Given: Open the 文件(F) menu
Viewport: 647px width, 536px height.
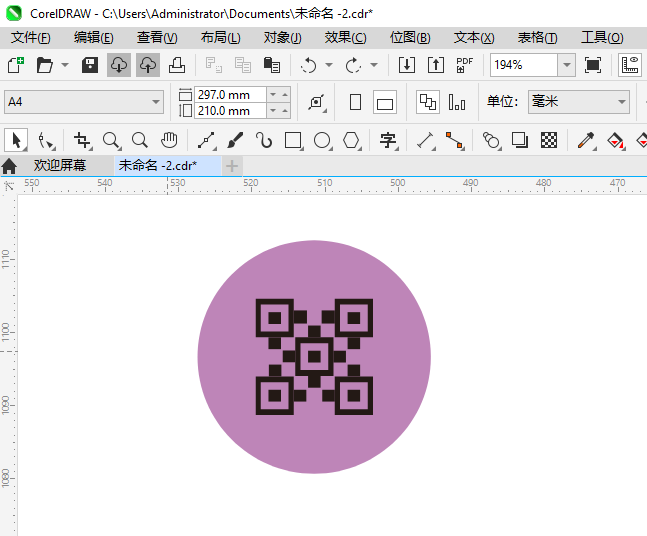Looking at the screenshot, I should tap(31, 38).
